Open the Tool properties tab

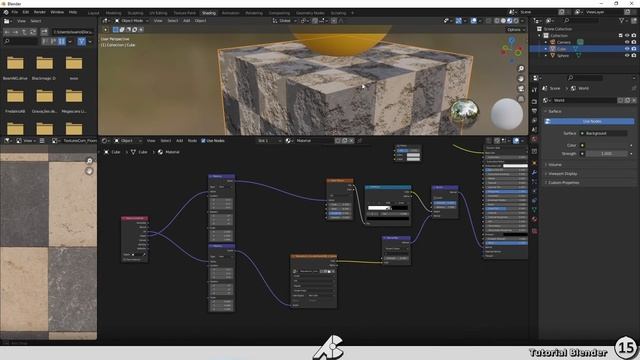(535, 90)
